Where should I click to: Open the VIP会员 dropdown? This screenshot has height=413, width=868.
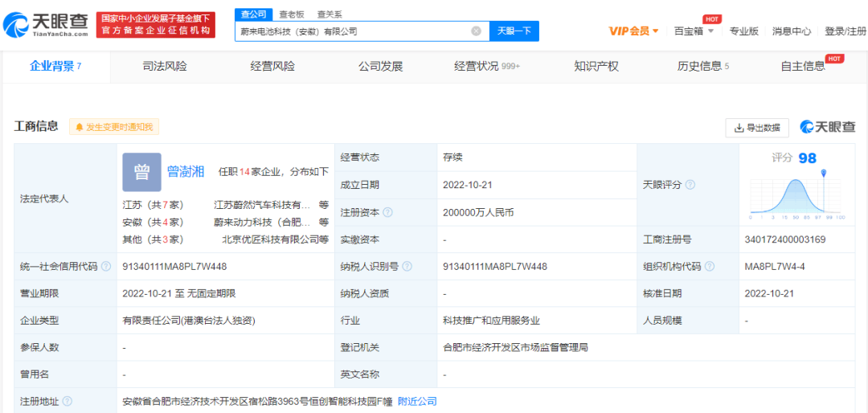[x=634, y=31]
